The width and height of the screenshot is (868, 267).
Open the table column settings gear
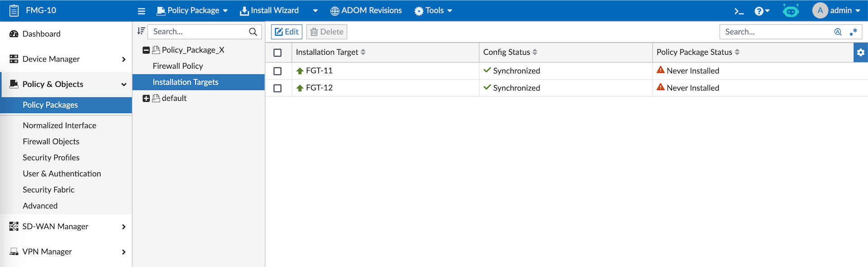coord(861,52)
